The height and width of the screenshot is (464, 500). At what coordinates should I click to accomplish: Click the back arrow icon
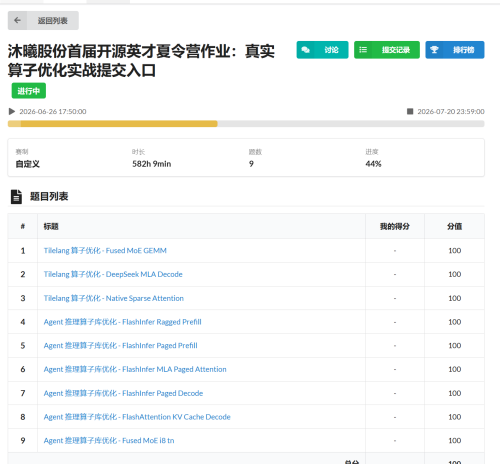pyautogui.click(x=18, y=20)
